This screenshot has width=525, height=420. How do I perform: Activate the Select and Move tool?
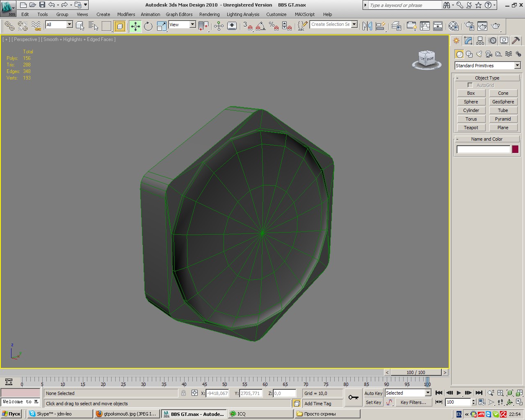click(135, 26)
